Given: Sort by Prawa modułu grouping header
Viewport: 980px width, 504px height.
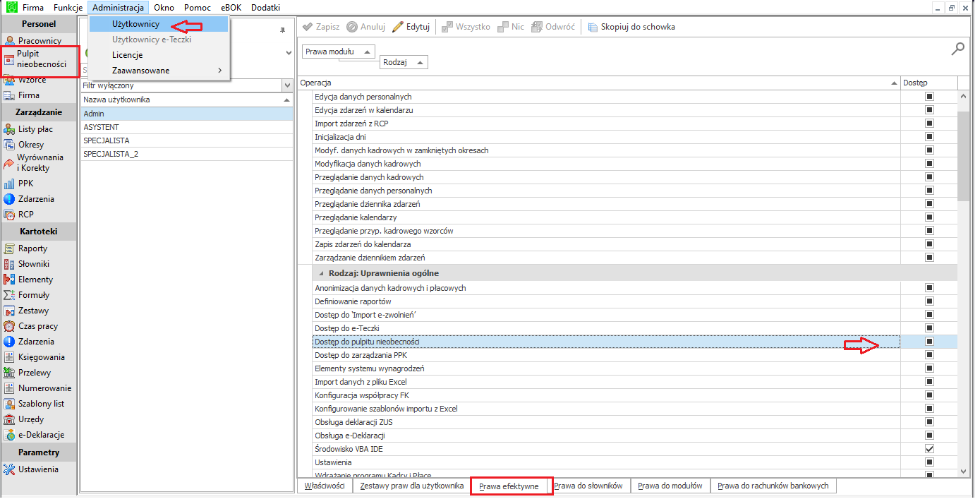Looking at the screenshot, I should (339, 52).
